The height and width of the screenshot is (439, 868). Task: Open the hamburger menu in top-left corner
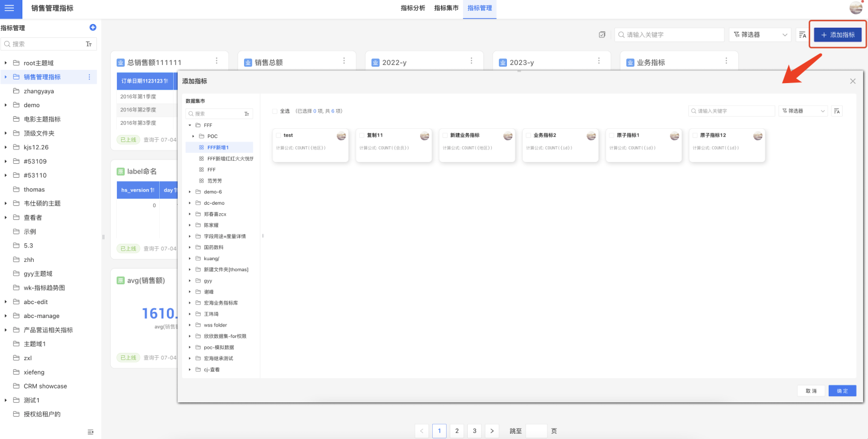tap(10, 8)
